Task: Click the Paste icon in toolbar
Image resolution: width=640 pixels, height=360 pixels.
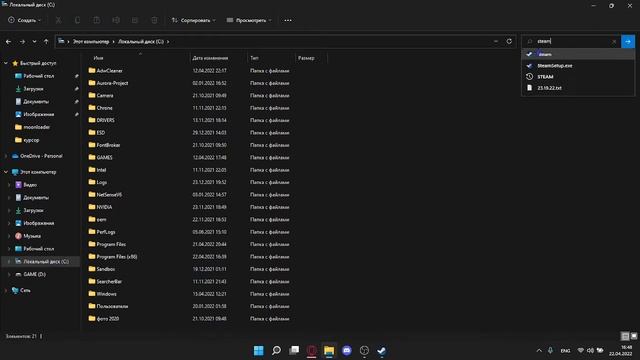Action: tap(97, 20)
